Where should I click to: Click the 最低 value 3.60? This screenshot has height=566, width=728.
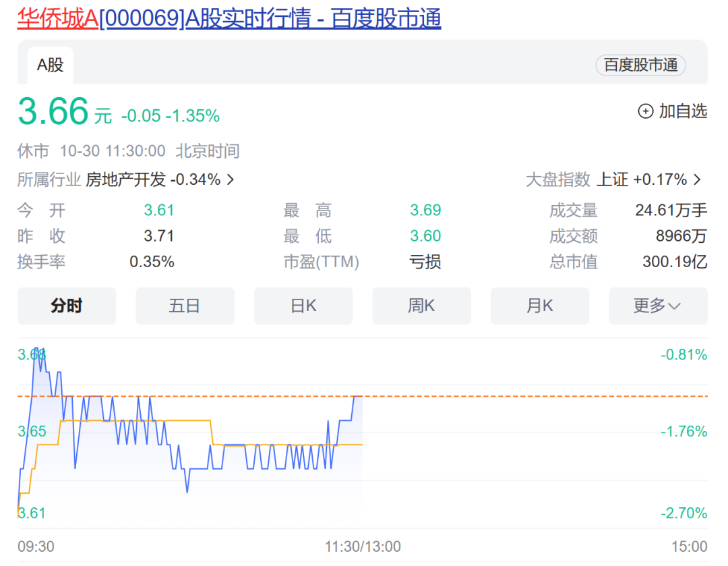click(425, 236)
